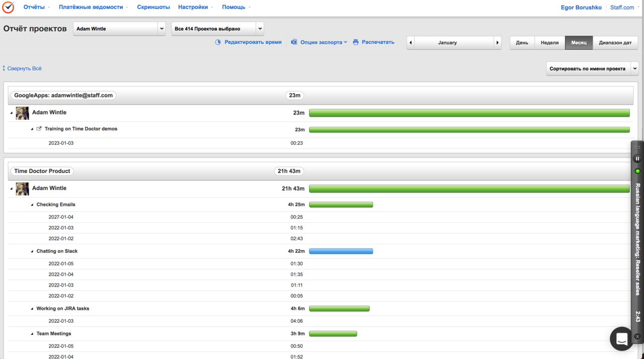Click the Time Doctor logo icon
The width and height of the screenshot is (644, 359).
click(8, 8)
